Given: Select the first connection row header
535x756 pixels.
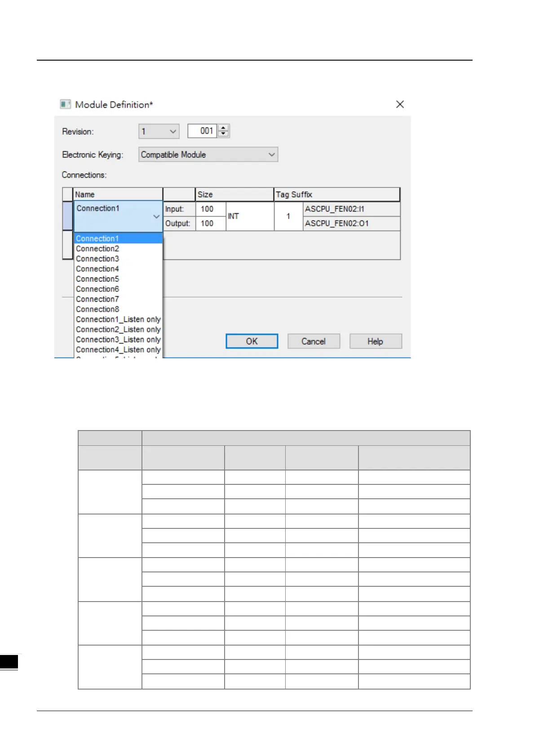Looking at the screenshot, I should (x=67, y=216).
